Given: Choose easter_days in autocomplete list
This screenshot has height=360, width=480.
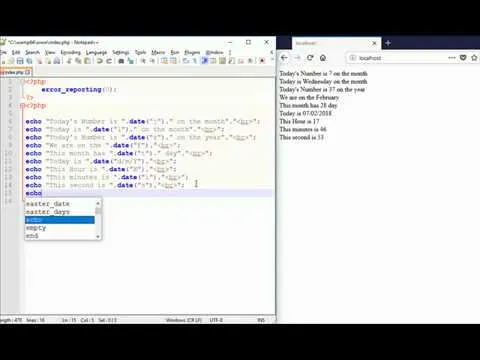Looking at the screenshot, I should coord(48,212).
